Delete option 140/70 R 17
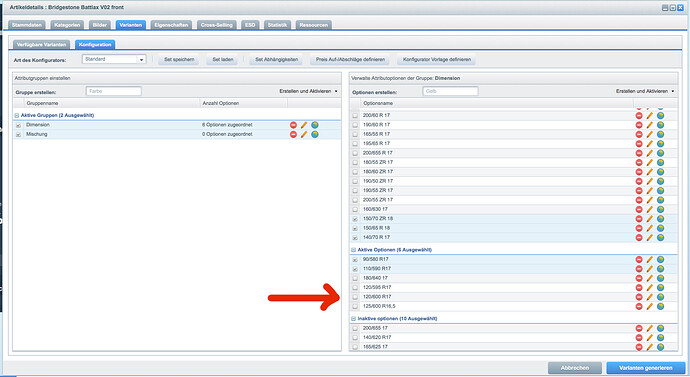The width and height of the screenshot is (690, 377). (x=639, y=238)
